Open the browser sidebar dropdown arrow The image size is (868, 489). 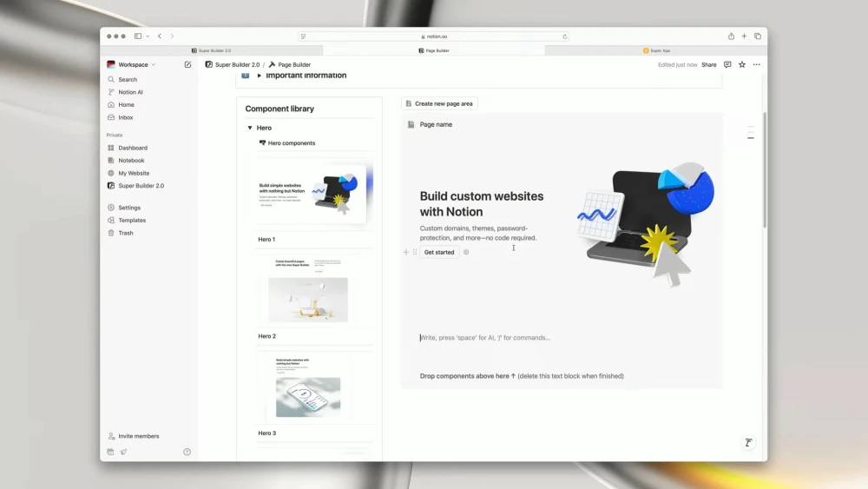[148, 36]
